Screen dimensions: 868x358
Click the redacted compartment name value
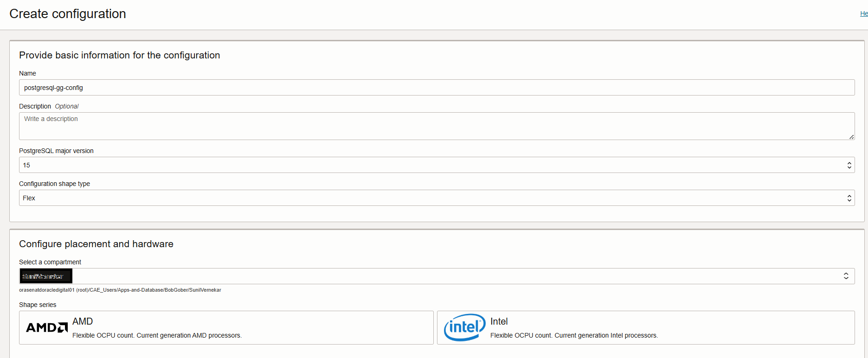[45, 276]
